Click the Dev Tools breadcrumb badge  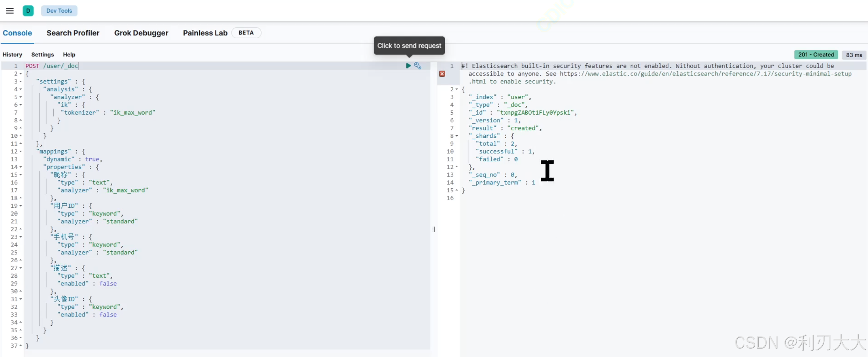click(59, 11)
